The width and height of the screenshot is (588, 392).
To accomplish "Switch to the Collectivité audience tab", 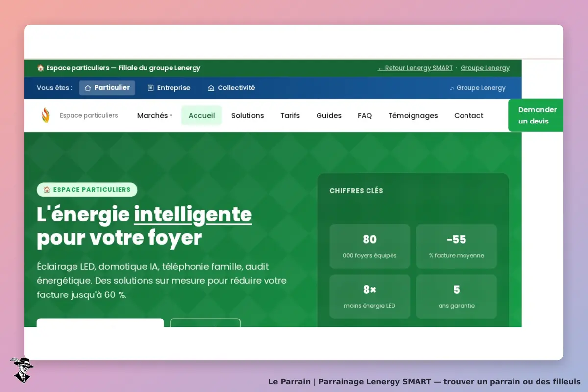I will coord(231,88).
